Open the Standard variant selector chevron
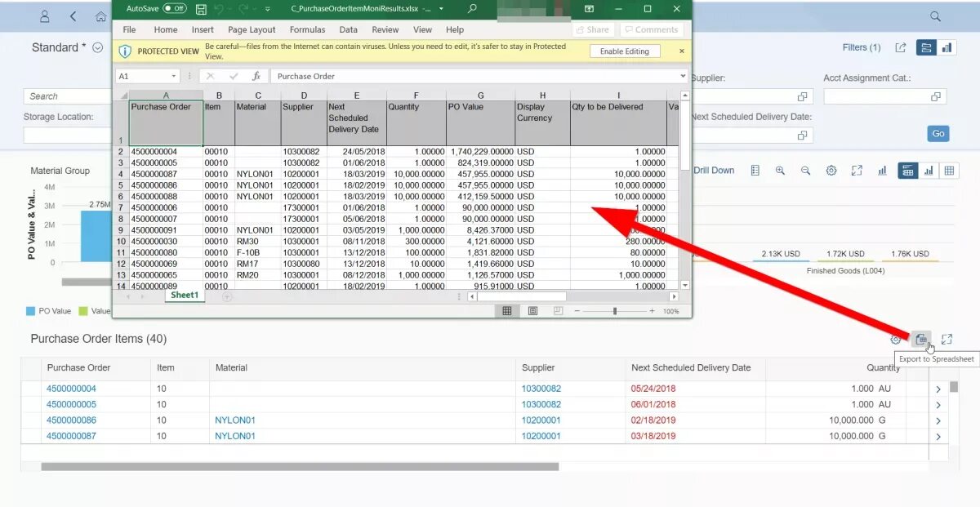980x507 pixels. (x=96, y=47)
